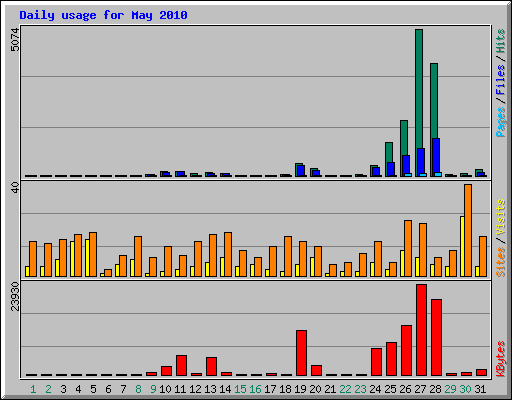Click day 18 on the x-axis
Screen dimensions: 512x400
285,389
